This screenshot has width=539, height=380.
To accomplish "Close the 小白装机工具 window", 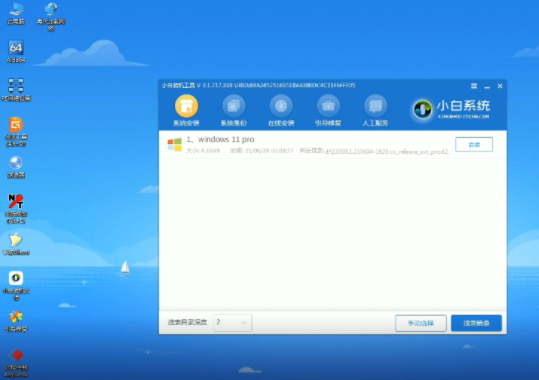I will (x=500, y=86).
